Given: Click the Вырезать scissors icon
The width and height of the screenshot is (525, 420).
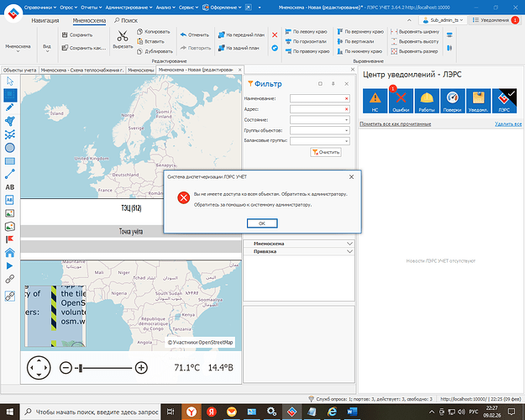Looking at the screenshot, I should 123,39.
